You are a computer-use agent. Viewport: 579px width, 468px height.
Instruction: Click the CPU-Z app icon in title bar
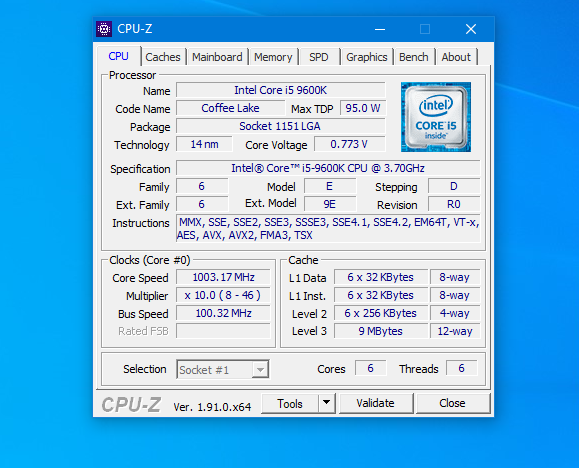(104, 29)
